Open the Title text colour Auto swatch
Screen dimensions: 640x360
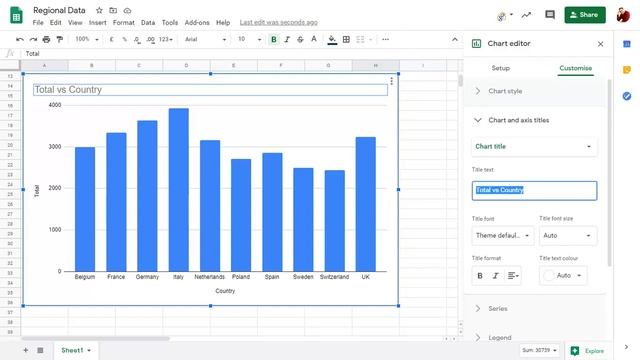[563, 276]
